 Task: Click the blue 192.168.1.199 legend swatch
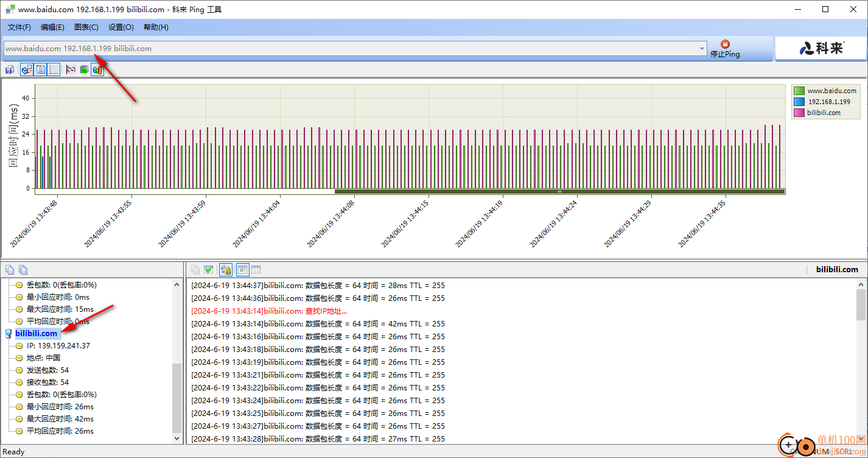click(799, 102)
